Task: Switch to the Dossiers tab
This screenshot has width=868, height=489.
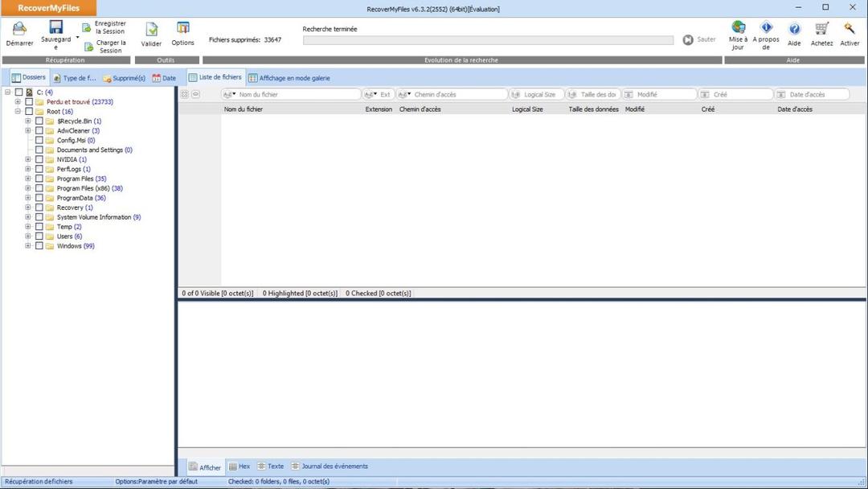Action: coord(29,77)
